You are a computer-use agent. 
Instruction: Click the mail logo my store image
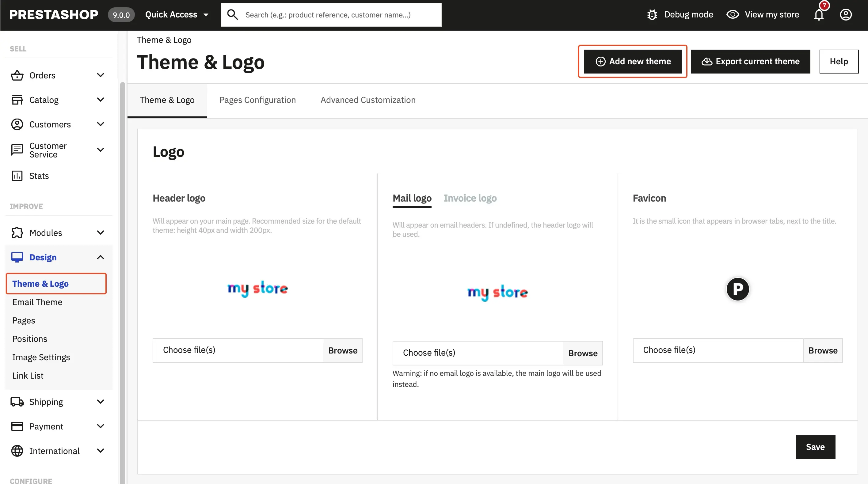[497, 293]
